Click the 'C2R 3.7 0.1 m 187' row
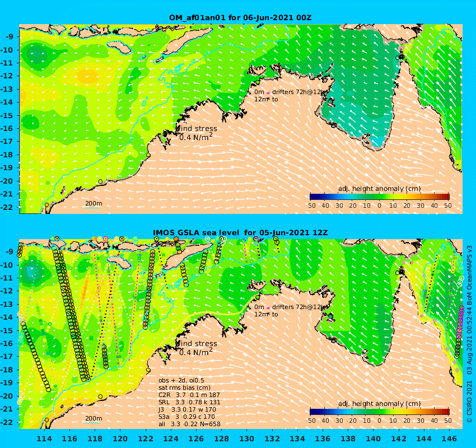The image size is (476, 448). pos(189,395)
